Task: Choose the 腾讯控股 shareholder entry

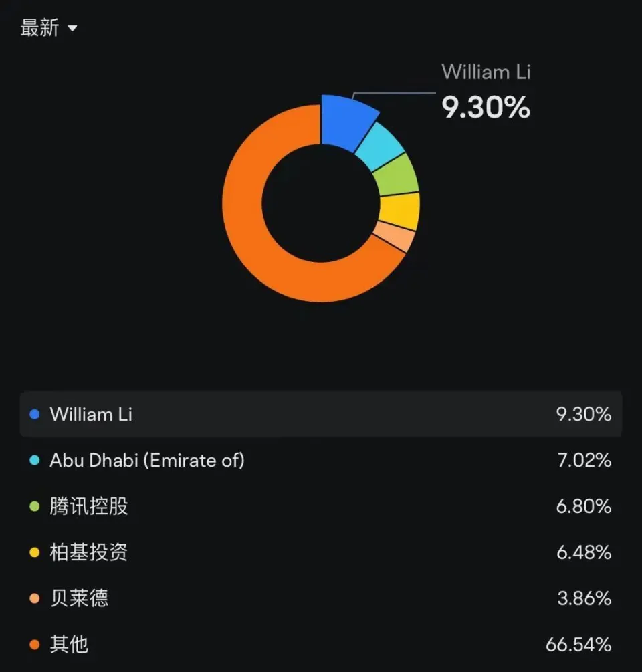Action: coord(321,506)
